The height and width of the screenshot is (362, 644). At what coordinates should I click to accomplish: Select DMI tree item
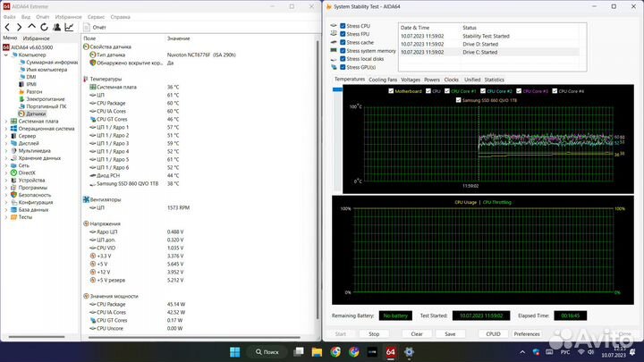coord(28,77)
